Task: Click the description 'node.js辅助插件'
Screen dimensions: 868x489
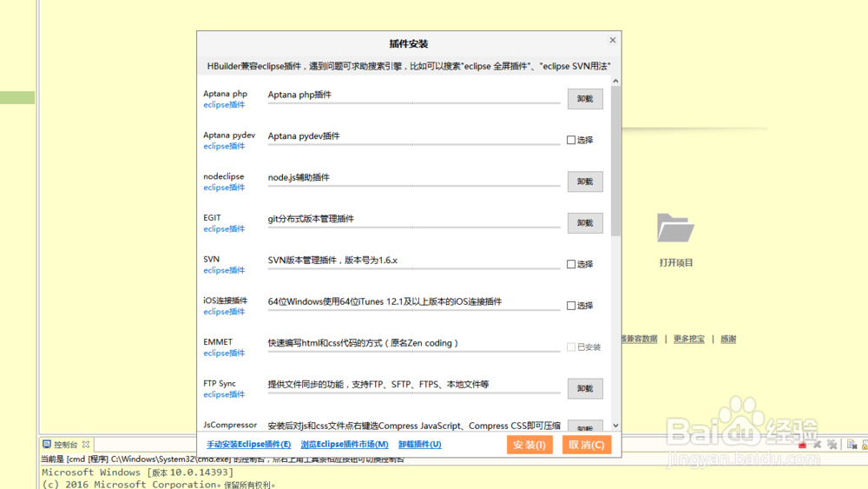Action: (x=299, y=177)
